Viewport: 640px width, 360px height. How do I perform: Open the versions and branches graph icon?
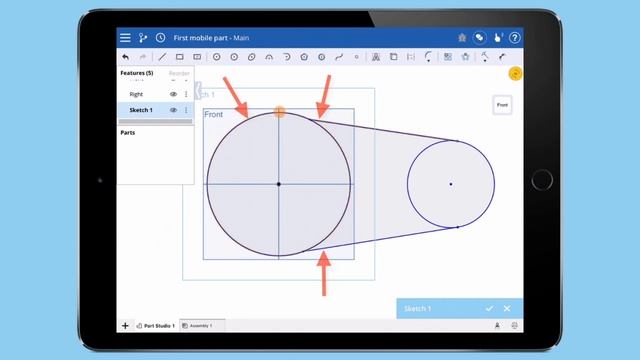(x=142, y=38)
